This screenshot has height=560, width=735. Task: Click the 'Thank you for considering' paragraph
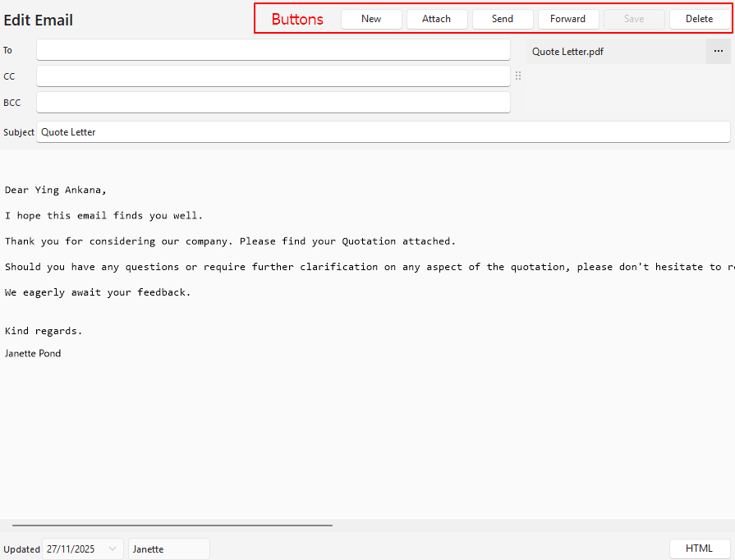coord(230,241)
